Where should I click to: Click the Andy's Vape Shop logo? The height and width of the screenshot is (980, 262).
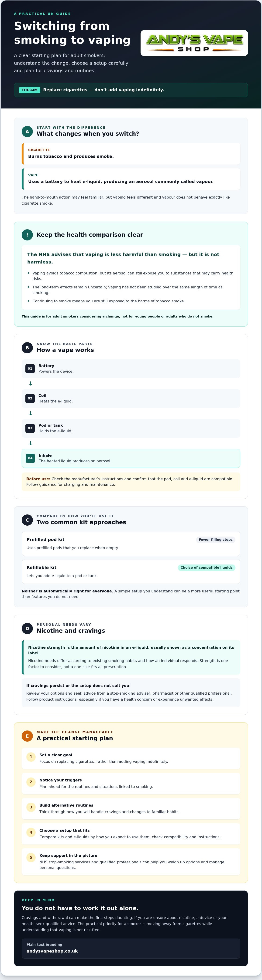tap(194, 43)
